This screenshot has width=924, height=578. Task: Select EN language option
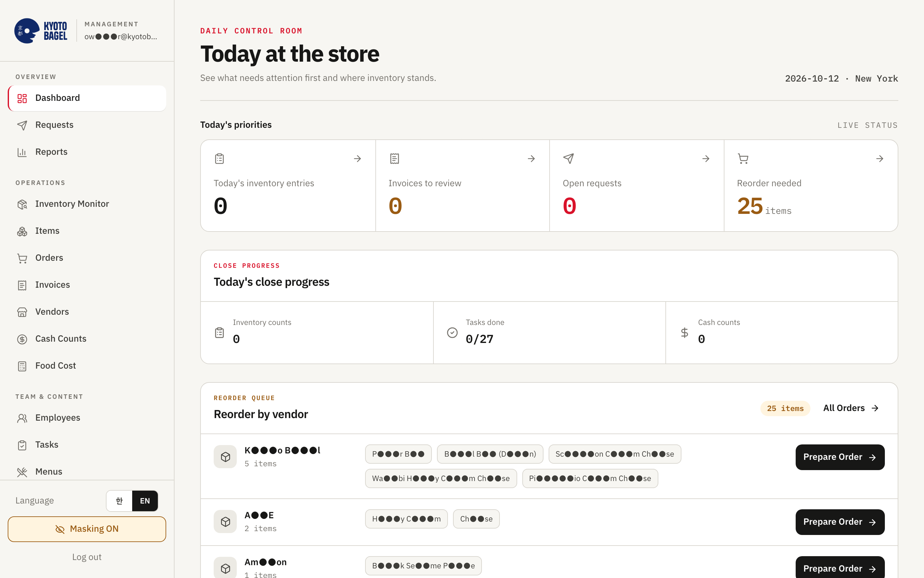pyautogui.click(x=145, y=501)
